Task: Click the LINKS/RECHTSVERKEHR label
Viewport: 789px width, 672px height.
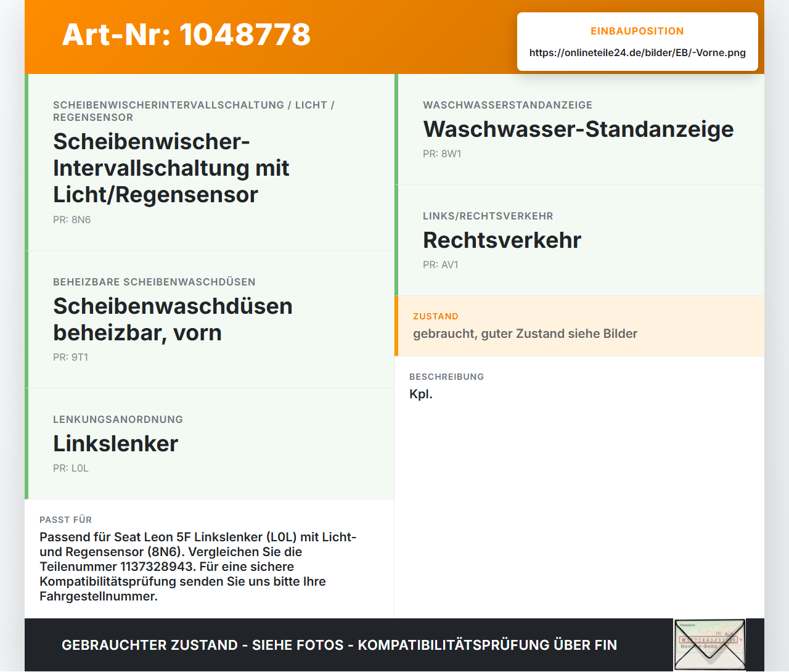Action: pyautogui.click(x=488, y=216)
